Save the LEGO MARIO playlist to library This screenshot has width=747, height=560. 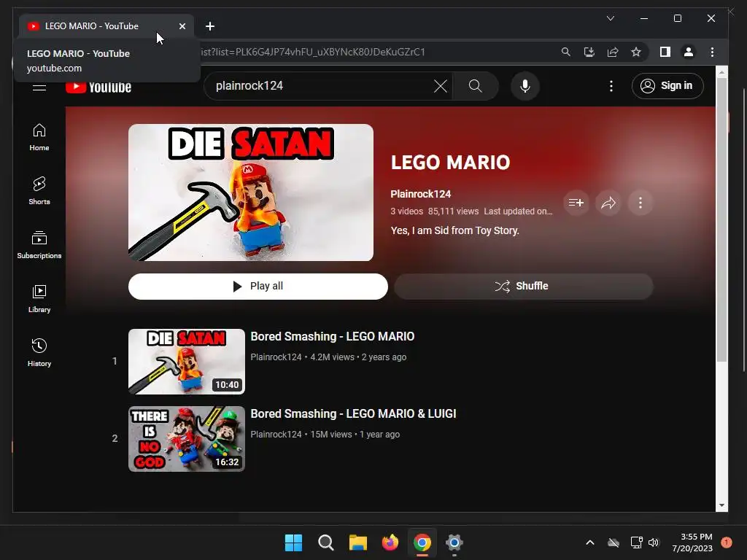pos(576,203)
